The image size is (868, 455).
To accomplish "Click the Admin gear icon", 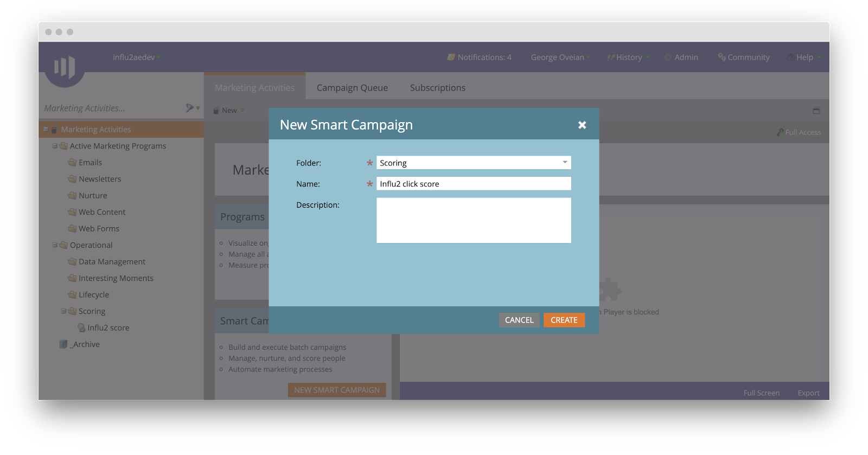I will pyautogui.click(x=668, y=57).
